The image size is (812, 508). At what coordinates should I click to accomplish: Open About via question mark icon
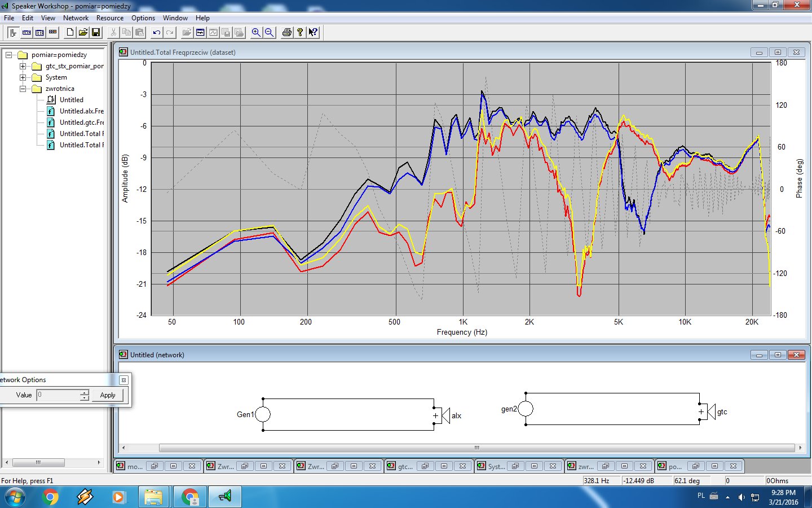click(300, 32)
